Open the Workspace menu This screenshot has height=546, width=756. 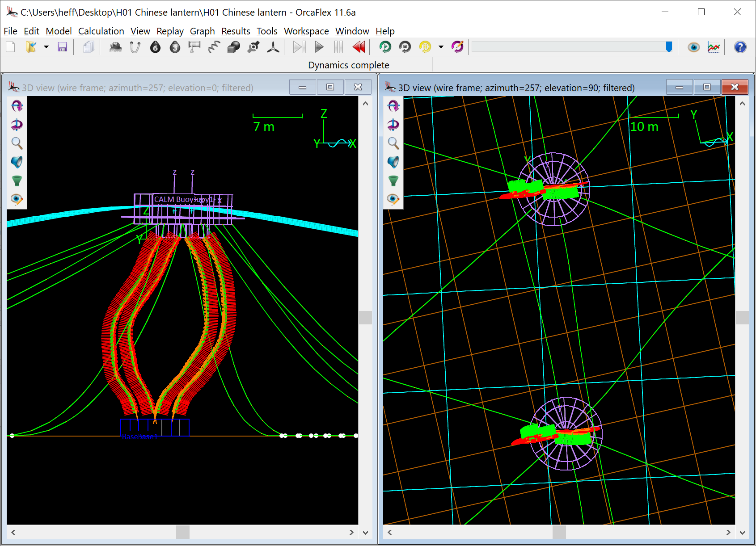306,31
